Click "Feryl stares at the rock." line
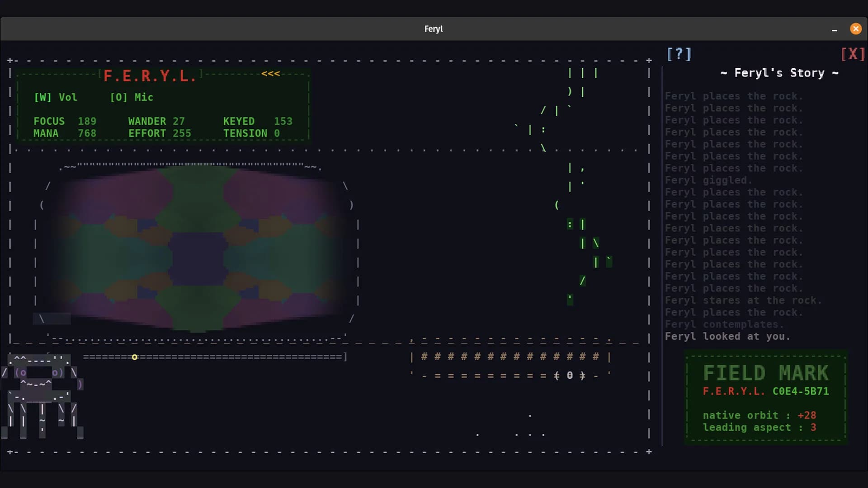This screenshot has width=868, height=488. click(743, 300)
